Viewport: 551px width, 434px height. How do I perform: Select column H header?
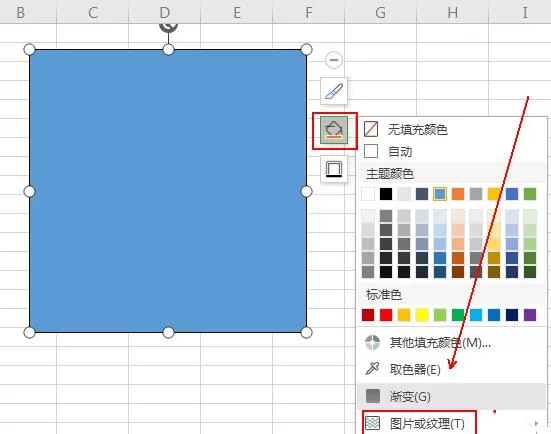click(453, 13)
